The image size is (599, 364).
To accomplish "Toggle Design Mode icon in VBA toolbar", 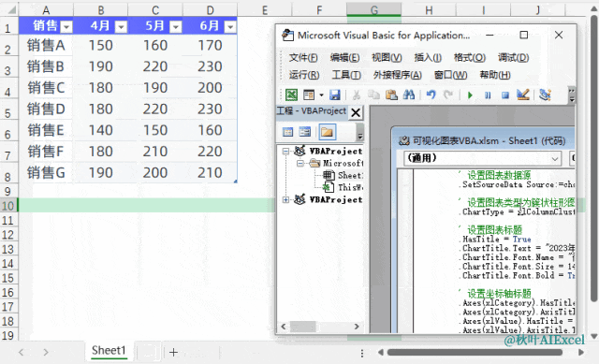I will (523, 95).
